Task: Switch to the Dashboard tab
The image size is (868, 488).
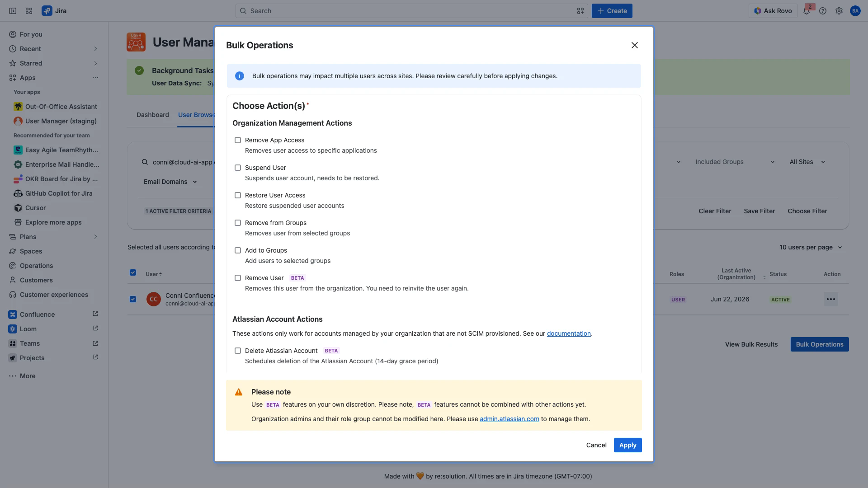Action: pos(153,115)
